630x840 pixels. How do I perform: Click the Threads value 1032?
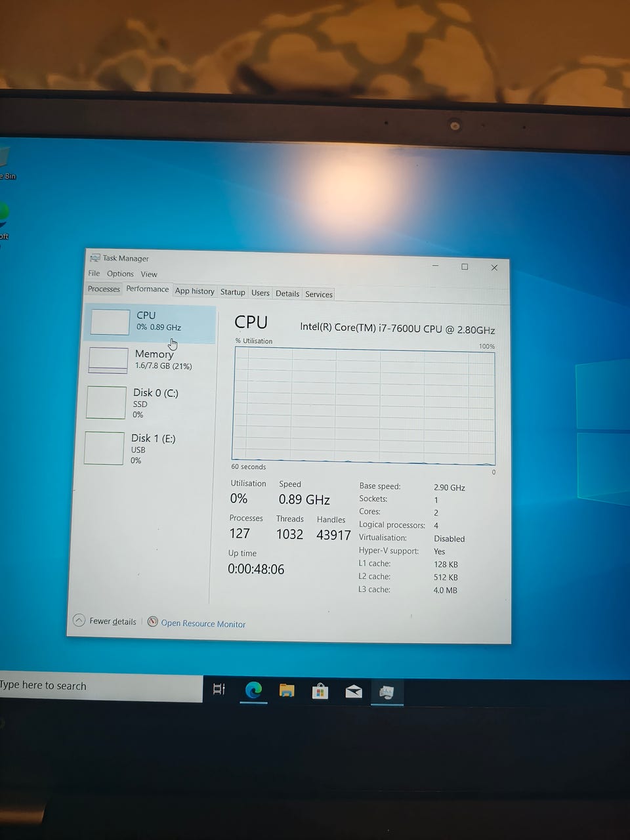coord(289,534)
